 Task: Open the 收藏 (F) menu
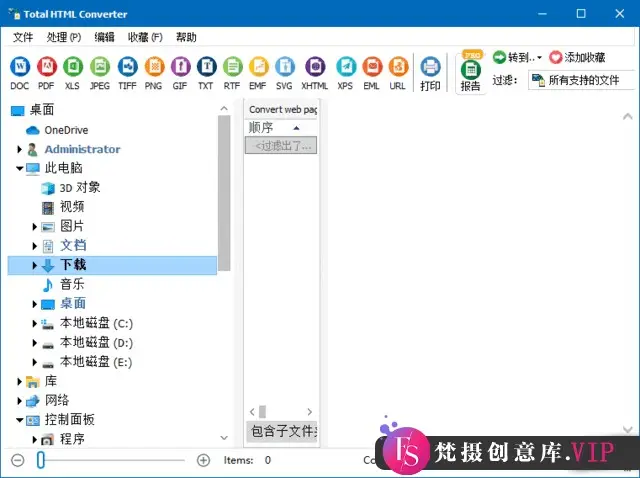click(x=145, y=38)
